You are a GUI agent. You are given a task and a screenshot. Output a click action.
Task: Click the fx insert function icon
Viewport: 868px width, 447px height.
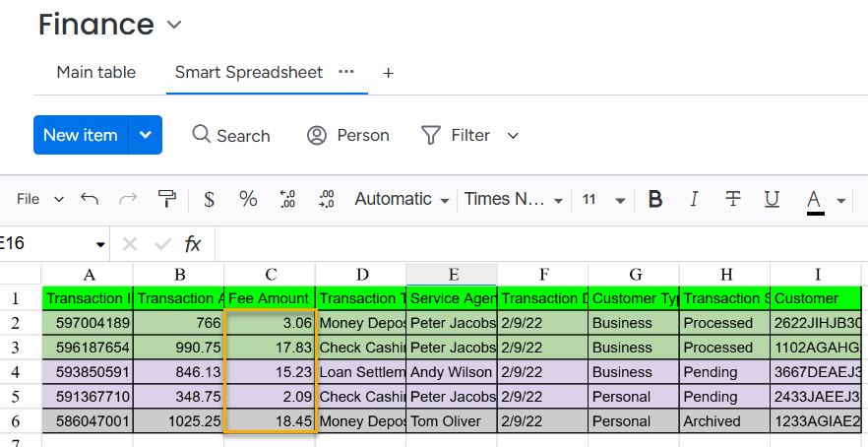(x=193, y=244)
